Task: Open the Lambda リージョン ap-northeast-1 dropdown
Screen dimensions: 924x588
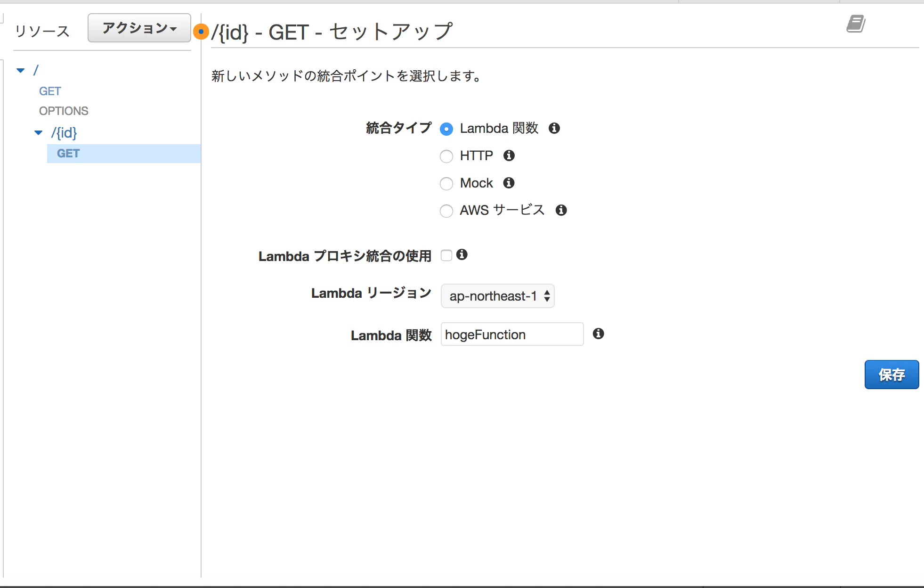Action: (x=498, y=296)
